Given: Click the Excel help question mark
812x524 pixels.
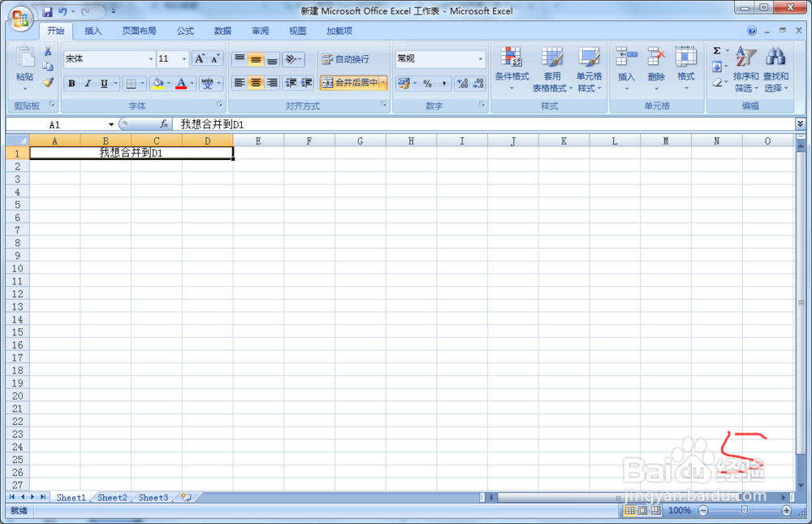Looking at the screenshot, I should 752,31.
